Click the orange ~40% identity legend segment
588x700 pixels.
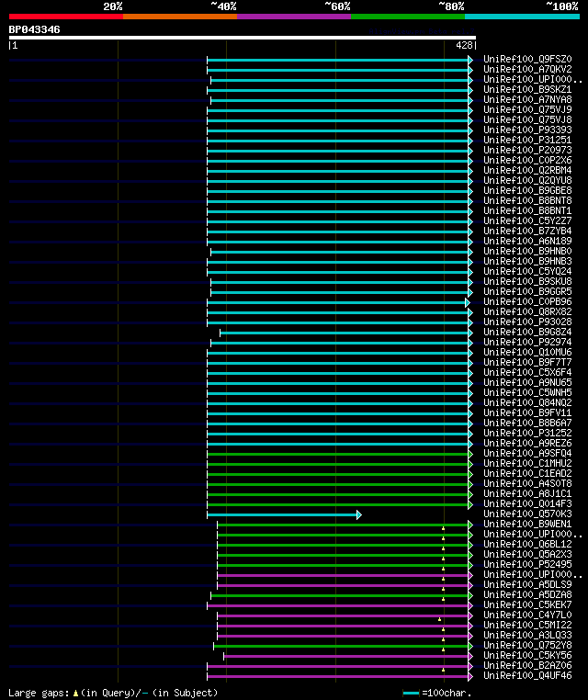point(180,17)
